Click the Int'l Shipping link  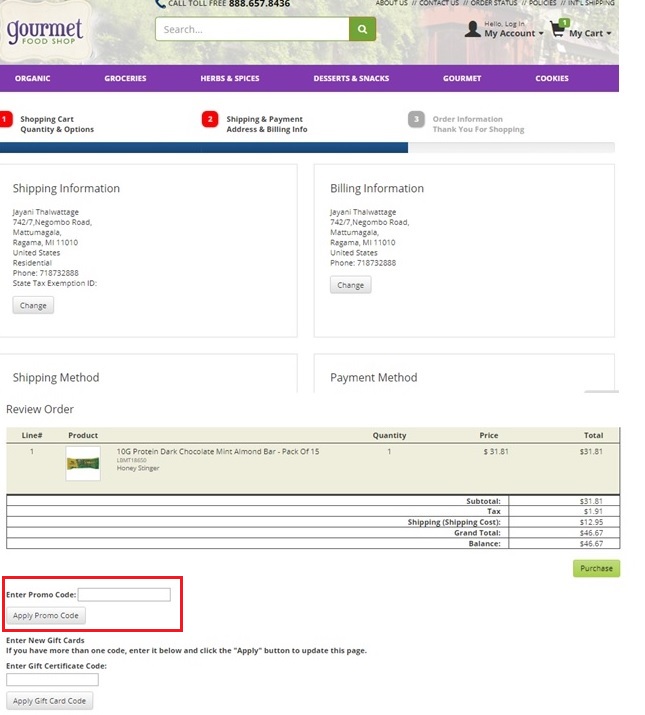pyautogui.click(x=591, y=3)
